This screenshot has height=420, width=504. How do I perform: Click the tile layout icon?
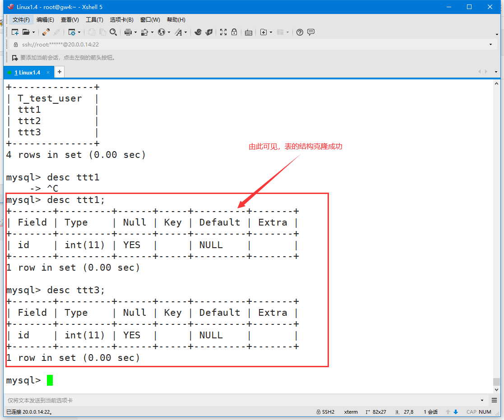[280, 32]
